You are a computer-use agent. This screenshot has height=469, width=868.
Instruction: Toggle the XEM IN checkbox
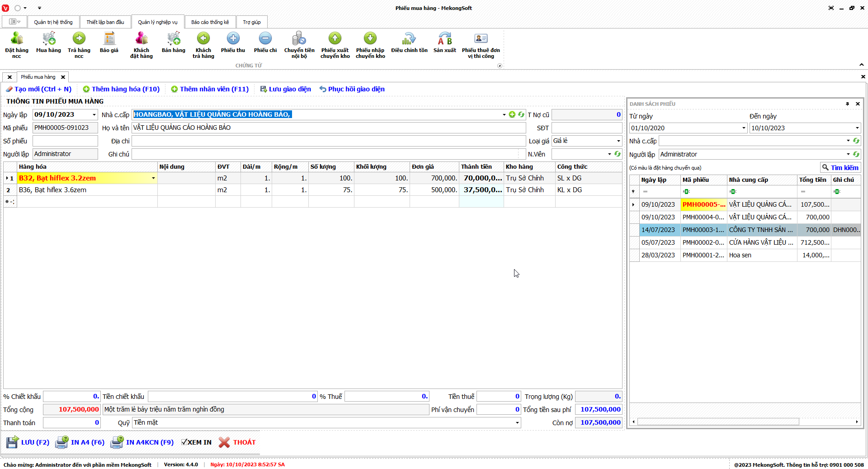(184, 442)
